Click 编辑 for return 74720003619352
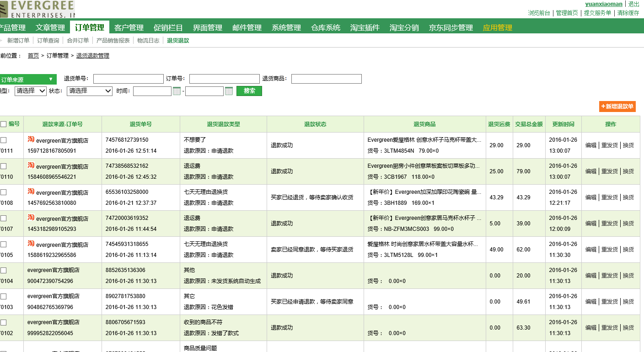Viewport: 644px width, 352px height. point(591,224)
